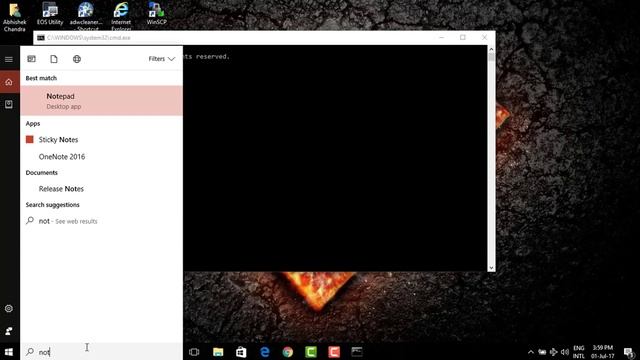Viewport: 640px width, 360px height.
Task: Open the Notebook icon in search sidebar
Action: (9, 104)
